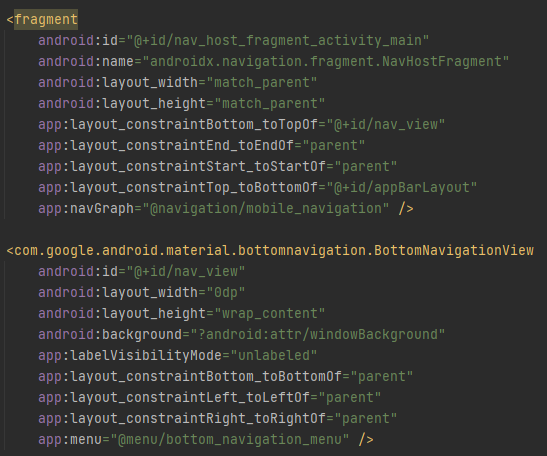This screenshot has width=547, height=456.
Task: Click the 'androidx.navigation.fragment.NavHostFragment' name value
Action: (326, 61)
